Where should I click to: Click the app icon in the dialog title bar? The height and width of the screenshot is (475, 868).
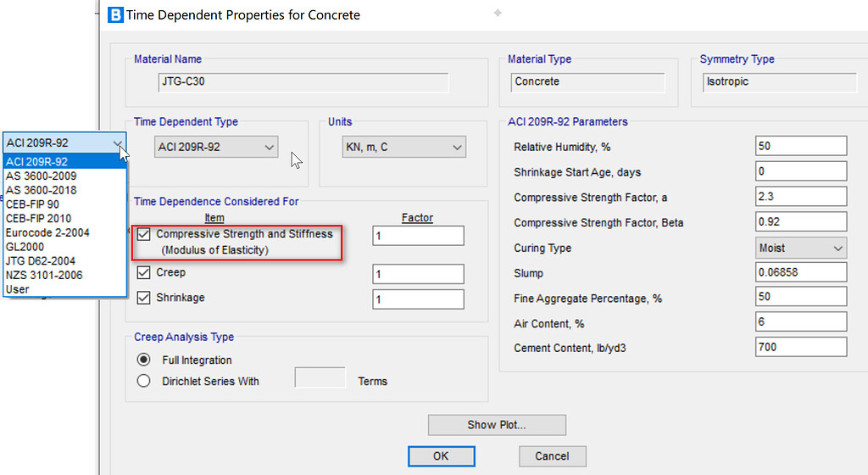click(114, 14)
